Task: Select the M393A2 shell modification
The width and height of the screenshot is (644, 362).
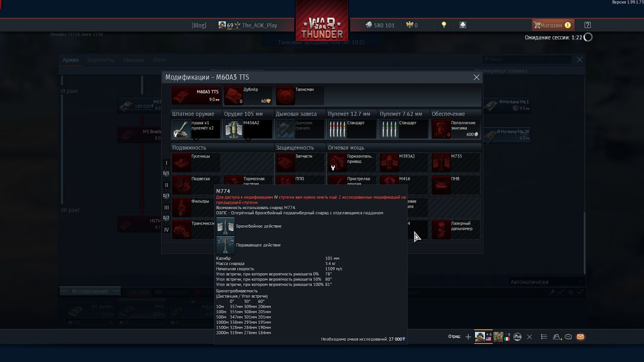Action: 404,162
